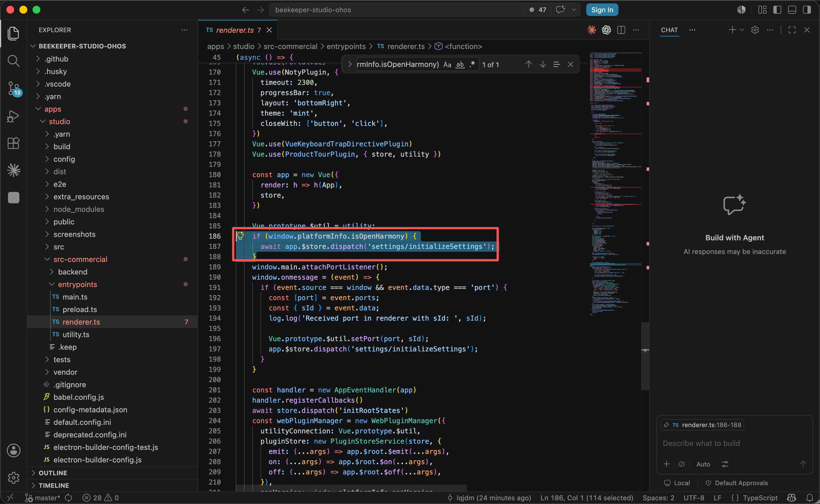820x504 pixels.
Task: Open the Explorer view in activity bar
Action: tap(13, 33)
